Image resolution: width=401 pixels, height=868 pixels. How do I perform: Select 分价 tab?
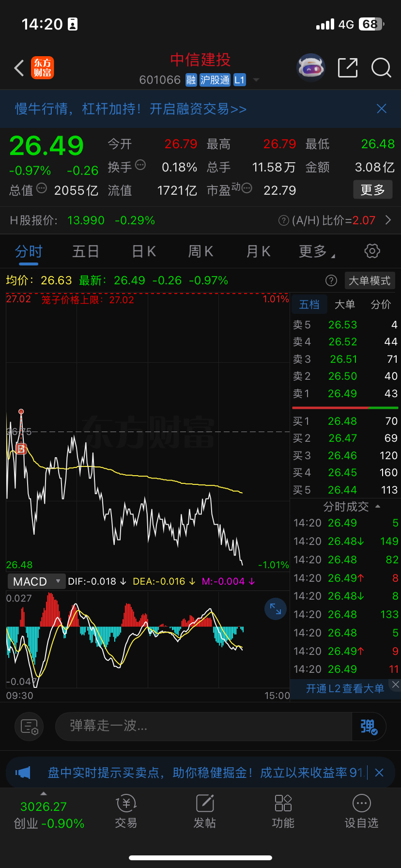click(381, 305)
